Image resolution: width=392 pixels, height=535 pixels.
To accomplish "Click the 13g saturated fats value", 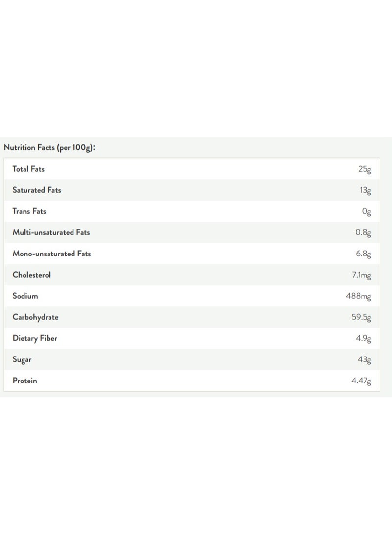I will (x=366, y=190).
